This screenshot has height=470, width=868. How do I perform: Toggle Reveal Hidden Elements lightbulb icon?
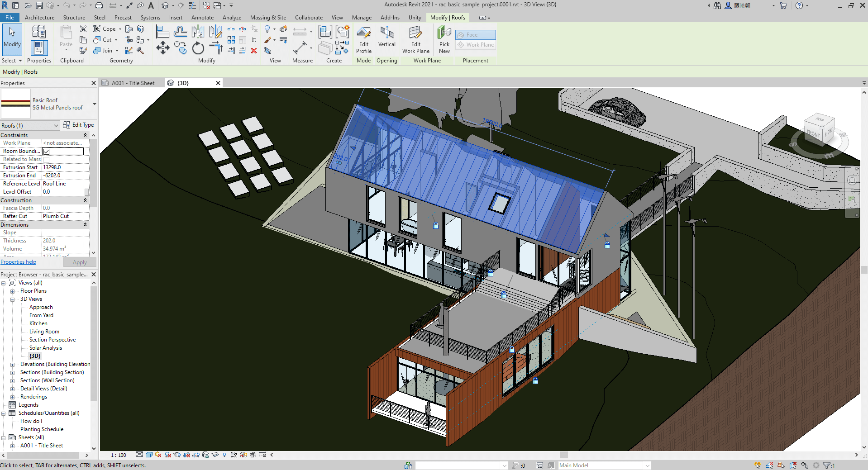click(x=224, y=455)
